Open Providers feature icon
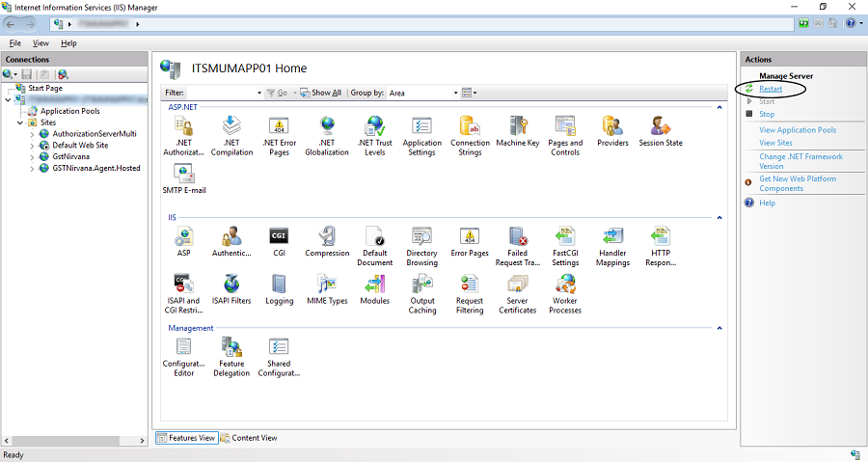This screenshot has height=462, width=868. point(612,131)
